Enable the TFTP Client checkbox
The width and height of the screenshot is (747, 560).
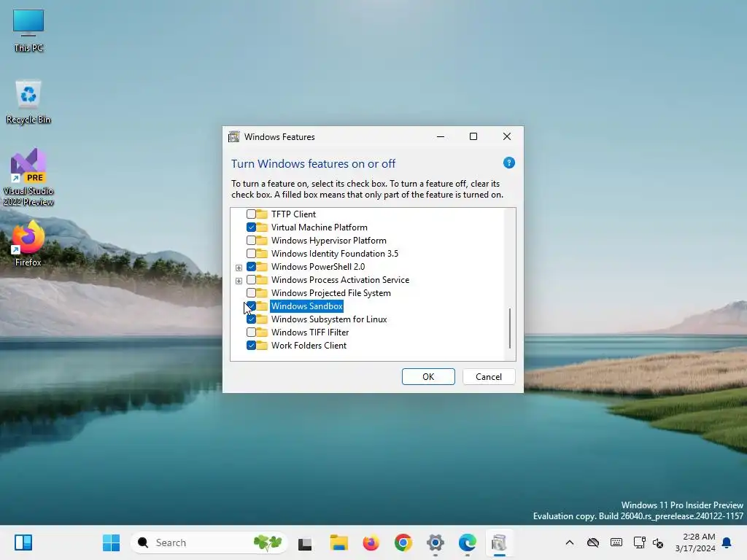click(x=251, y=214)
